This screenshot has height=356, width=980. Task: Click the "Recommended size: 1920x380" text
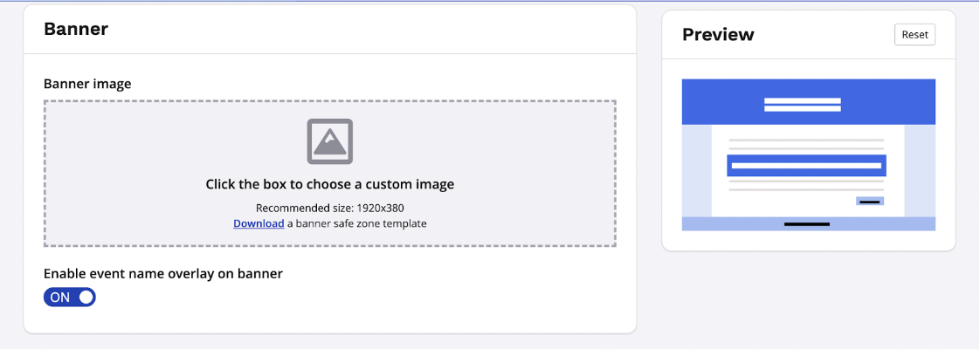329,208
